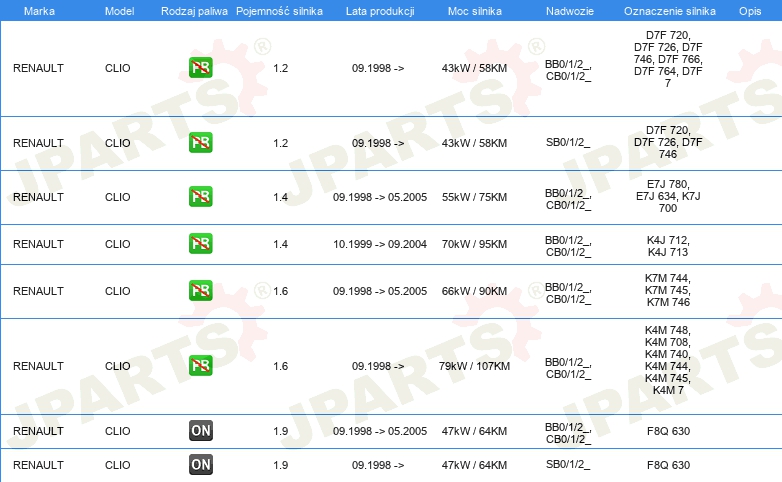This screenshot has height=482, width=782.
Task: Click the SB0/1/2_ body cell in the 47kW / 64KM row
Action: coord(568,465)
